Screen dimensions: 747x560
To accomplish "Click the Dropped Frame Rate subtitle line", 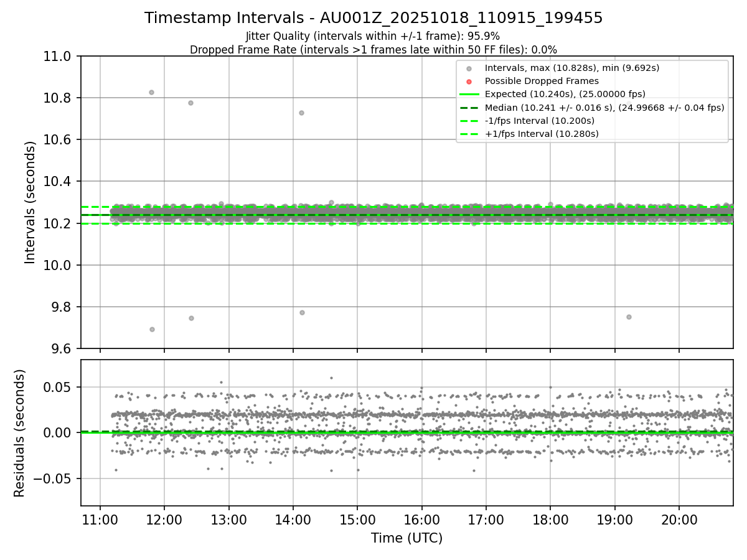I will point(374,49).
